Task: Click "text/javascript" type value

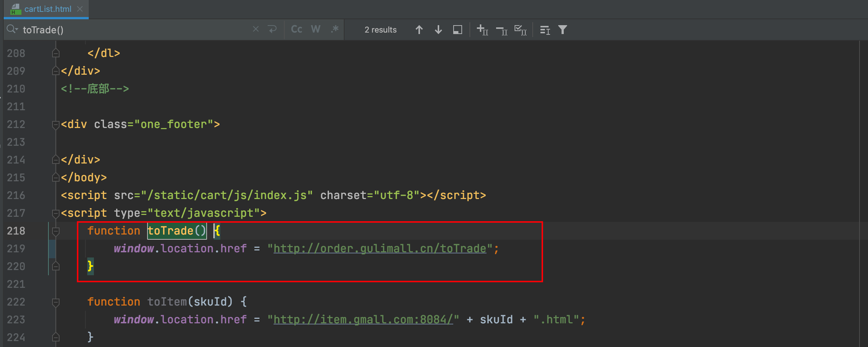Action: pos(204,213)
